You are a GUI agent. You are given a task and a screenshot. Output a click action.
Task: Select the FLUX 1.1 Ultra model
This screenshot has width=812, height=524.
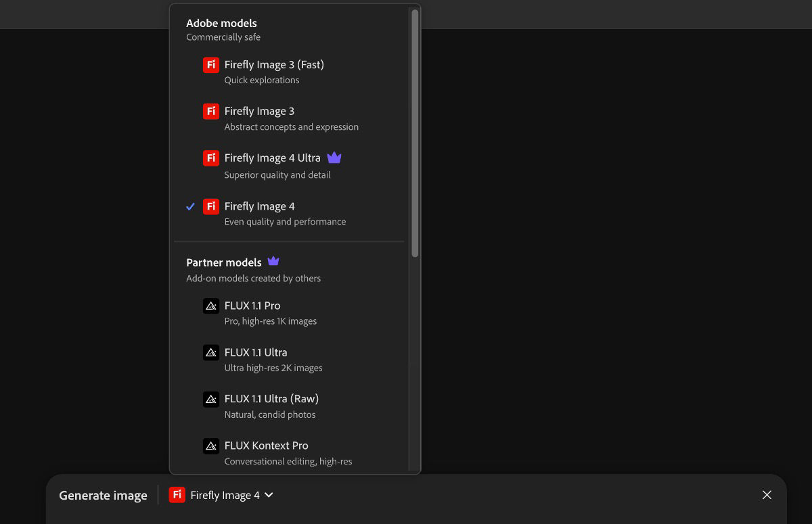(x=290, y=360)
